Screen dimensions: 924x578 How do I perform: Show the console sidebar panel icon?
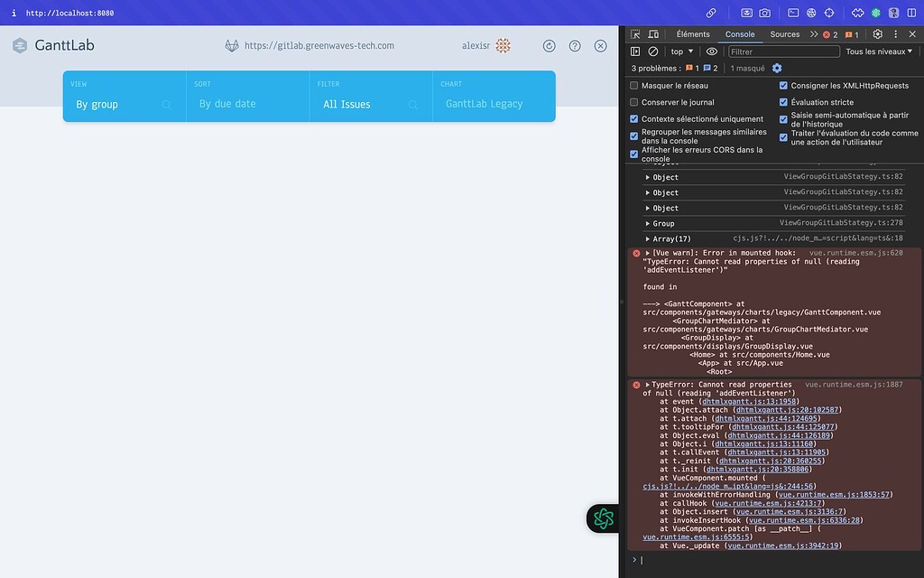[635, 51]
